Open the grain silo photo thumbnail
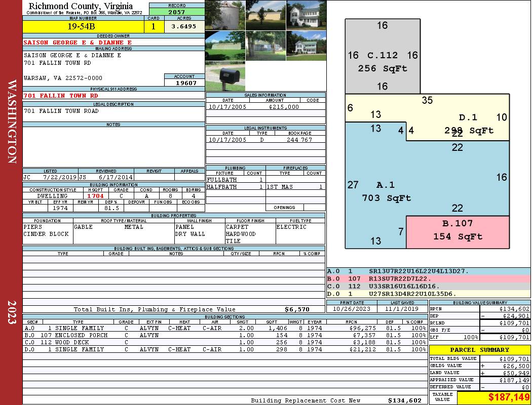This screenshot has height=405, width=532. [225, 15]
